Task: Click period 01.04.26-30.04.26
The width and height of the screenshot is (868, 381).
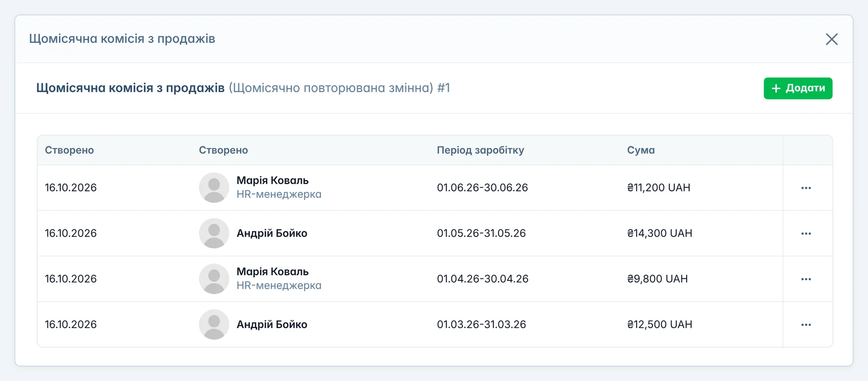Action: pos(482,279)
